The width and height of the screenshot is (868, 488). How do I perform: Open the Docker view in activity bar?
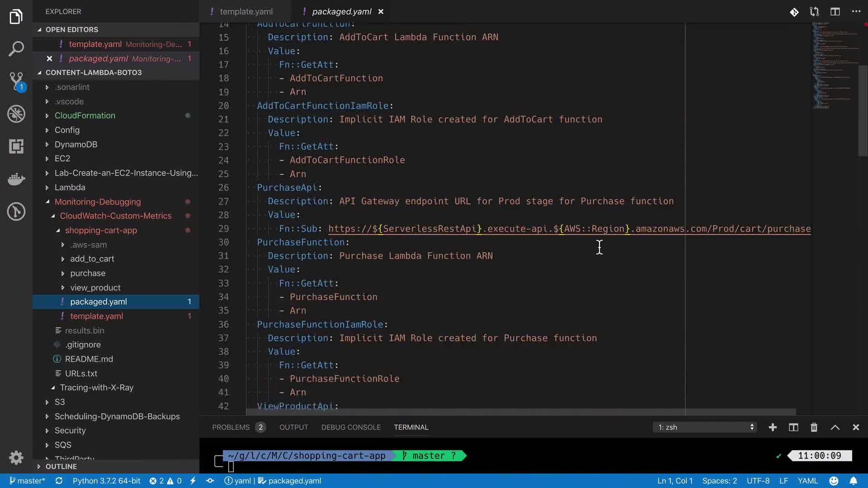click(16, 179)
